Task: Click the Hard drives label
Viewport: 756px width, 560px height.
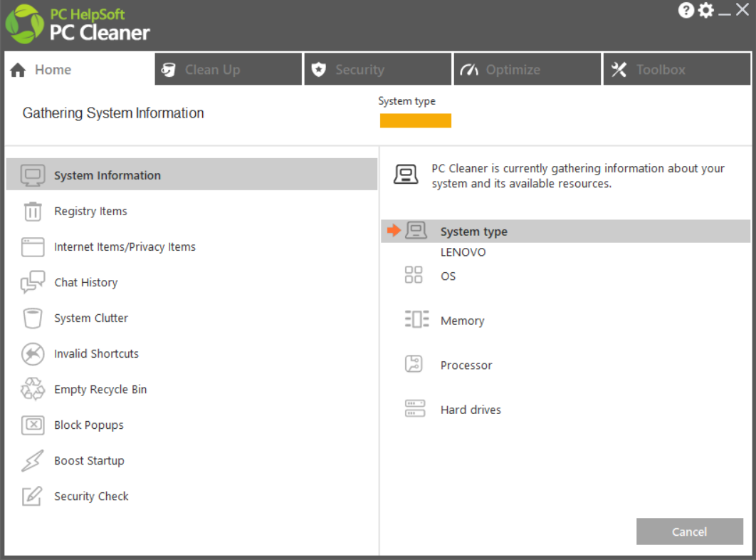Action: tap(471, 410)
